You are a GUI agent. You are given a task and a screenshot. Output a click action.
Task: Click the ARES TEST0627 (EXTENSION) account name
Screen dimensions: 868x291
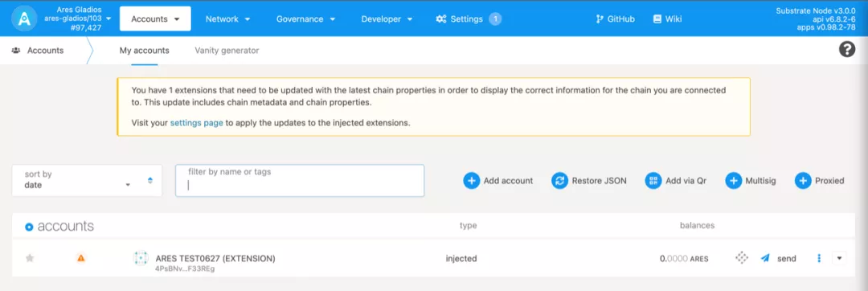tap(215, 258)
